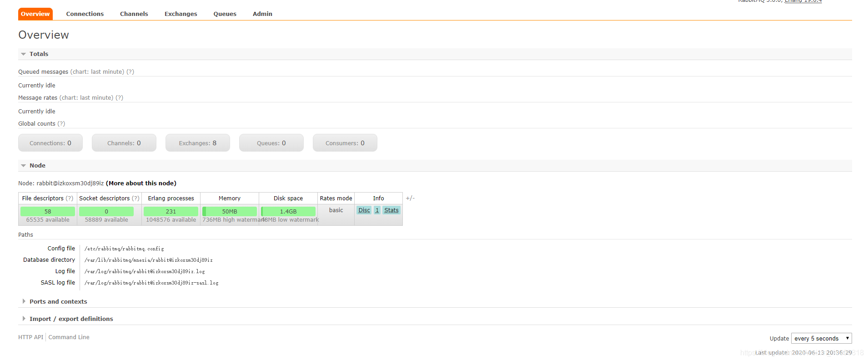The image size is (868, 361).
Task: Click Socket descriptors help (?) mark
Action: [135, 198]
